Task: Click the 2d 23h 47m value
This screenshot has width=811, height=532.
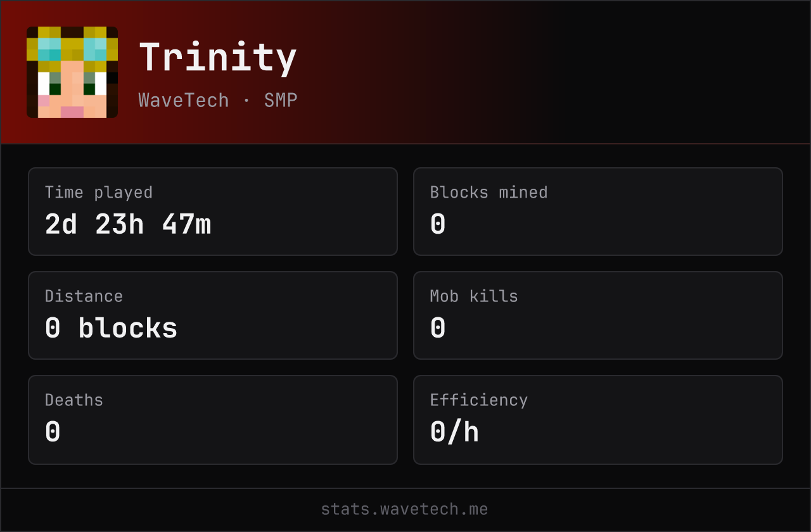Action: [x=128, y=224]
